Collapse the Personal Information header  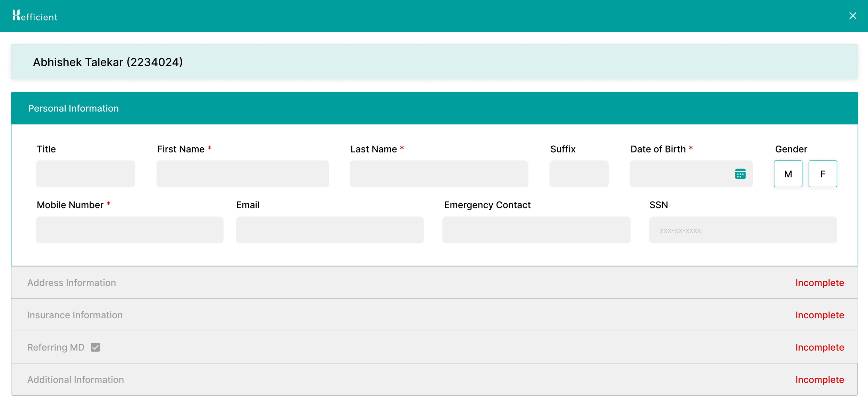click(74, 108)
